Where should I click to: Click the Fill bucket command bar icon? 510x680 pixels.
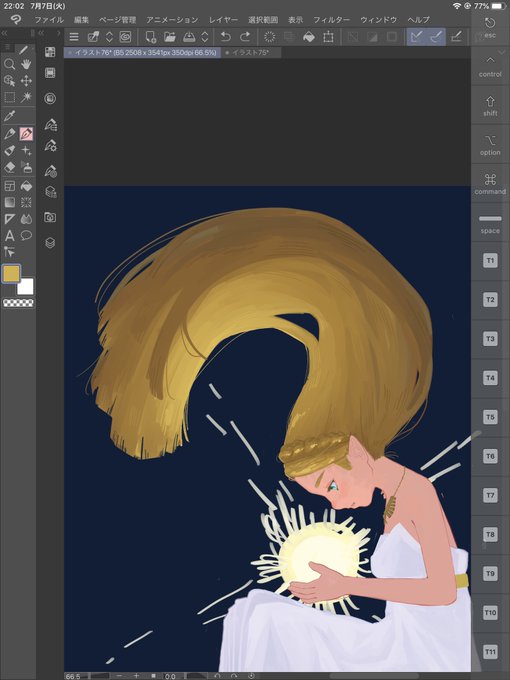click(x=309, y=37)
